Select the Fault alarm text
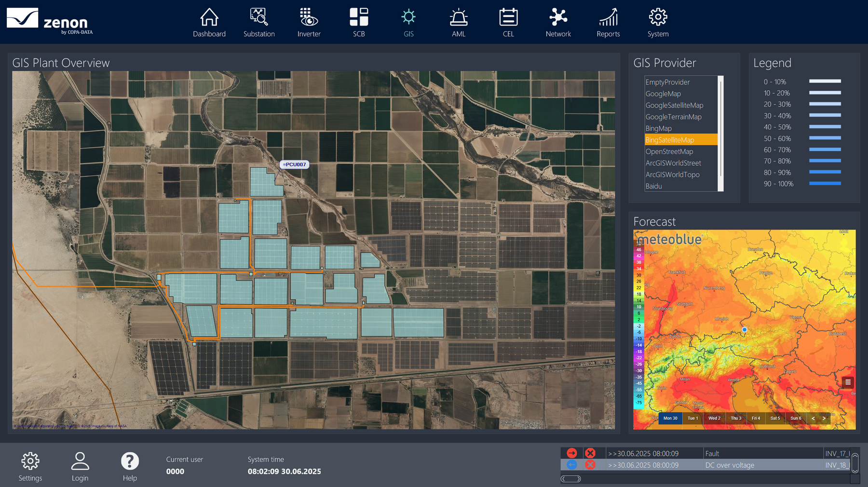Screen dimensions: 868x487 (x=712, y=453)
